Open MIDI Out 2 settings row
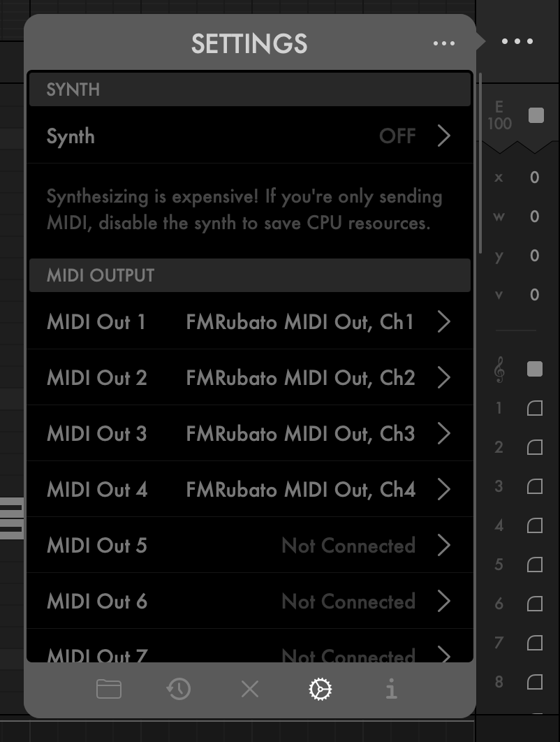 tap(249, 378)
